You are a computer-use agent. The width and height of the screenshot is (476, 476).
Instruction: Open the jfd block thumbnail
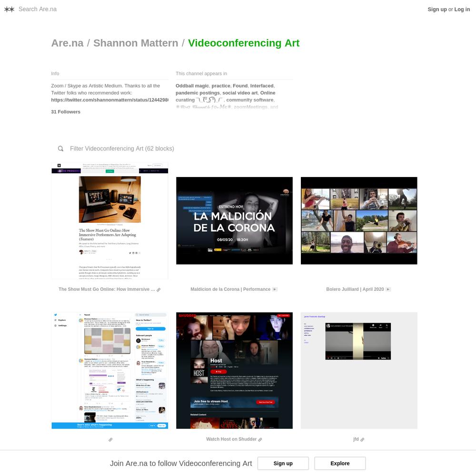point(359,370)
